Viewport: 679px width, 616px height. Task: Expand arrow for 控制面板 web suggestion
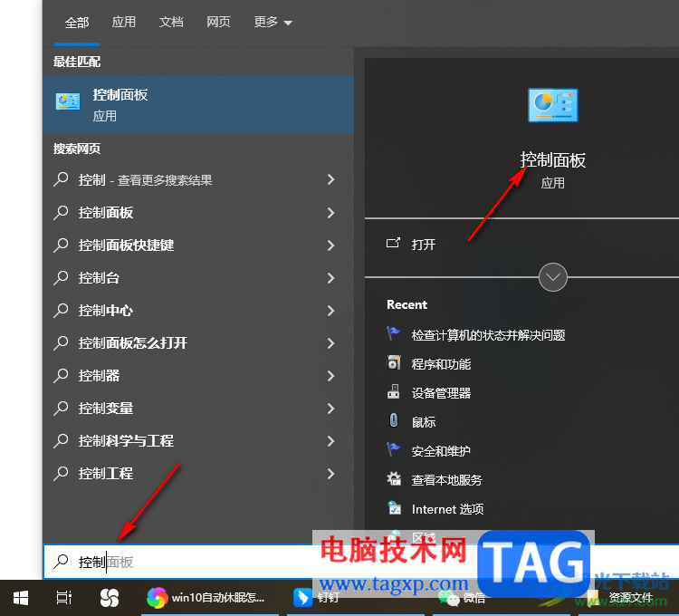pyautogui.click(x=330, y=212)
